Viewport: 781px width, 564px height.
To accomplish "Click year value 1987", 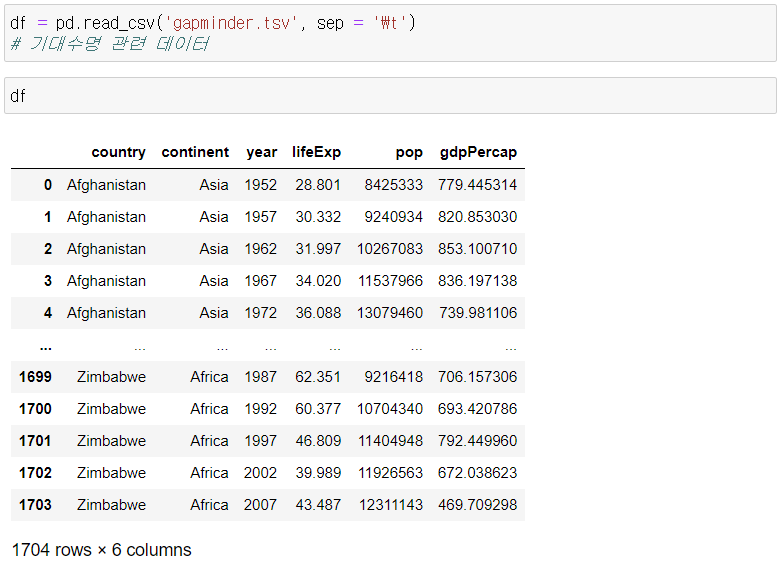I will pyautogui.click(x=260, y=377).
